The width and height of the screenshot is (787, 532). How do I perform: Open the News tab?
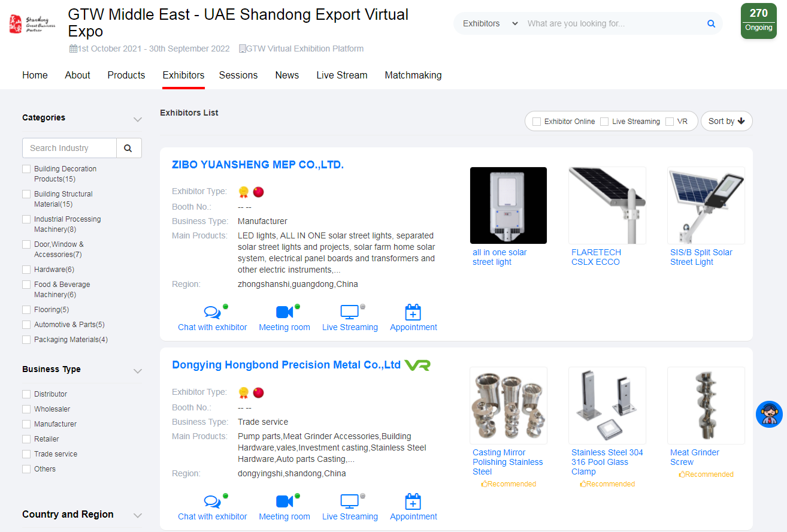coord(287,75)
